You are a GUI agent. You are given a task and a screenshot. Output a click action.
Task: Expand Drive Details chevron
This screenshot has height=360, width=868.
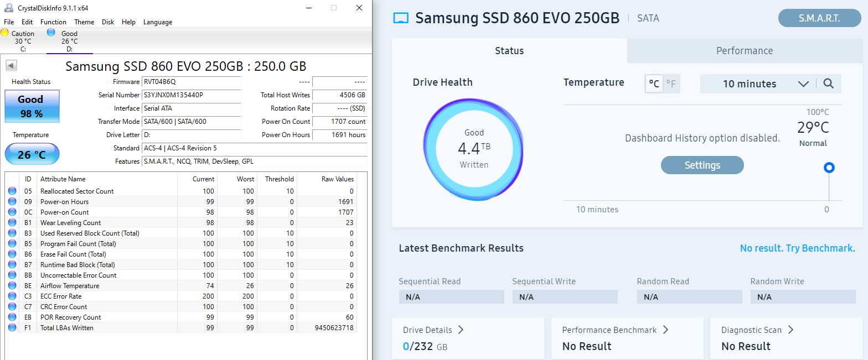(461, 330)
